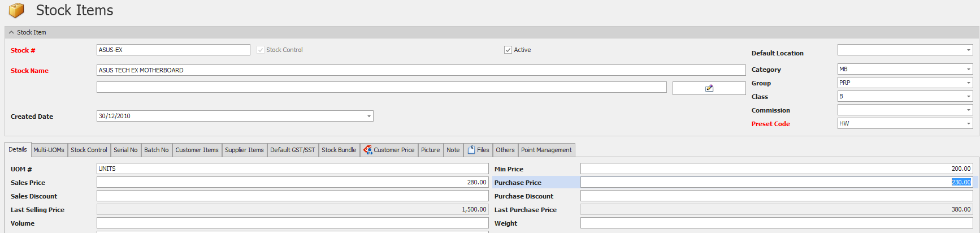Click the Created Date label
980x233 pixels.
[32, 116]
